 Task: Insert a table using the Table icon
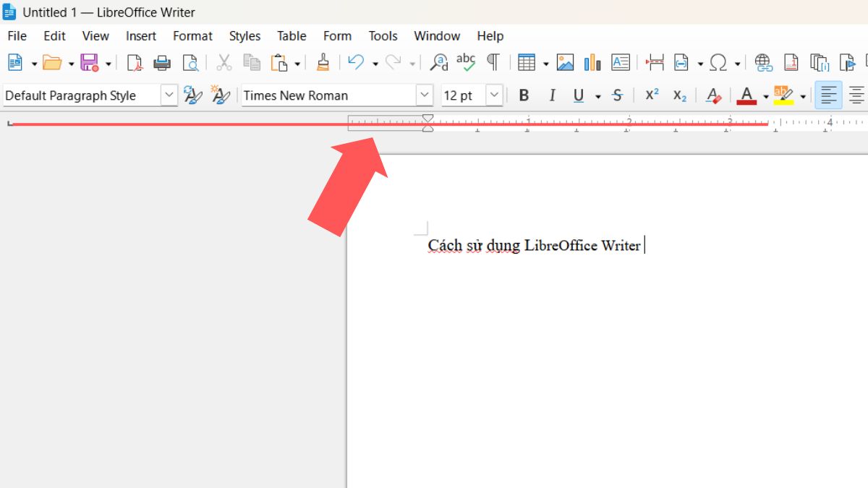[x=527, y=63]
